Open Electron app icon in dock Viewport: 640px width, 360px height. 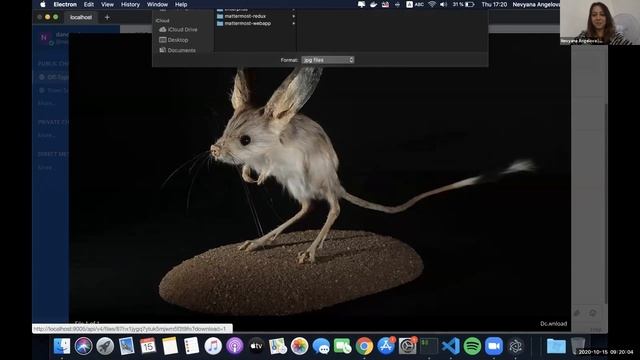[x=516, y=346]
